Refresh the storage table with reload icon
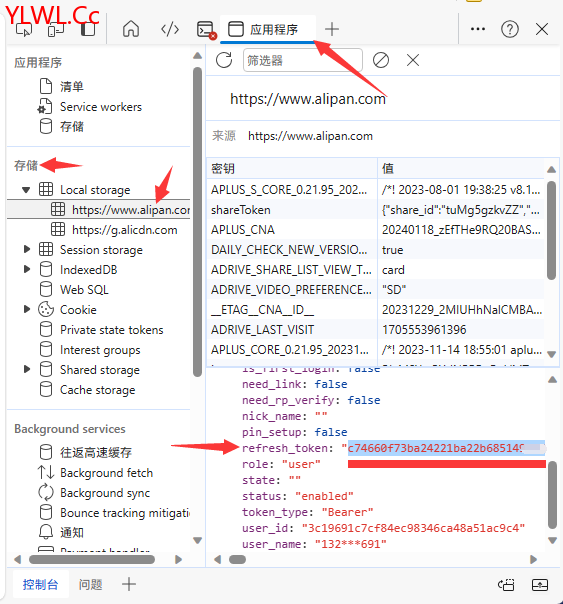563x604 pixels. tap(224, 60)
